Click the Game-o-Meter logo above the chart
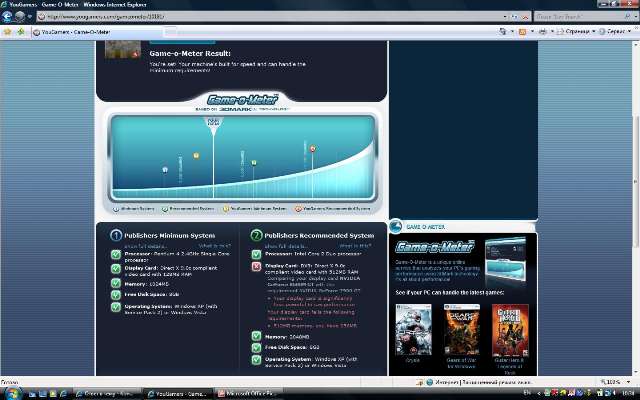The height and width of the screenshot is (400, 640). click(242, 99)
